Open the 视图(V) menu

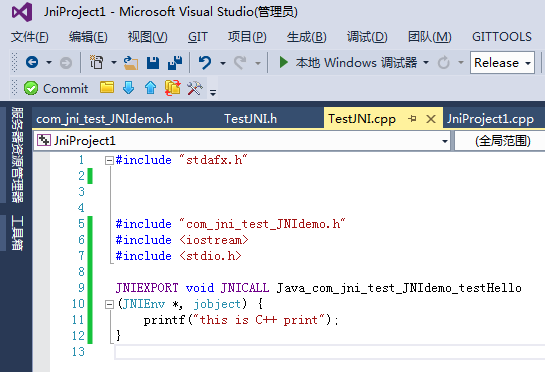(x=148, y=37)
